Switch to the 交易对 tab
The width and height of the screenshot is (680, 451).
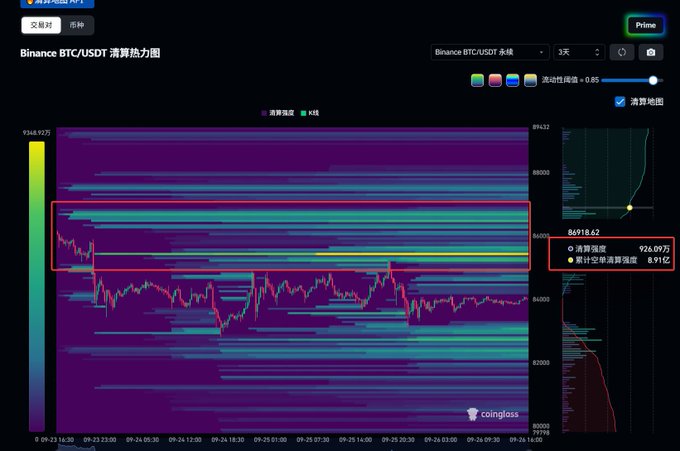coord(41,25)
